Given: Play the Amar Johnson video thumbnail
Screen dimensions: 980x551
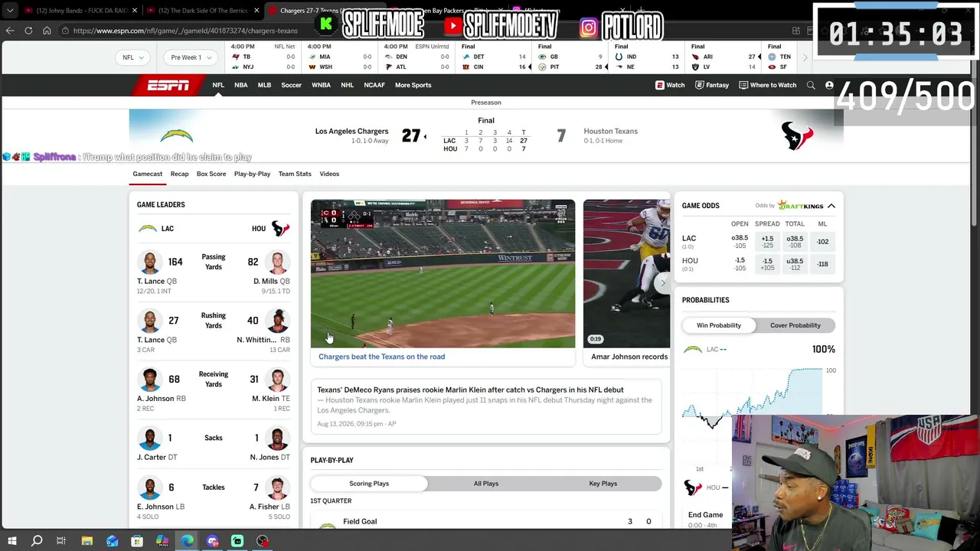Looking at the screenshot, I should (626, 274).
